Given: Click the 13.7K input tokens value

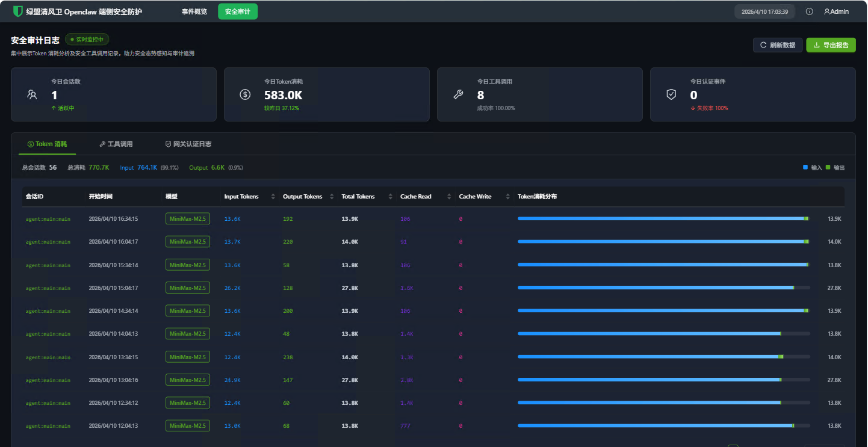Looking at the screenshot, I should pos(232,242).
